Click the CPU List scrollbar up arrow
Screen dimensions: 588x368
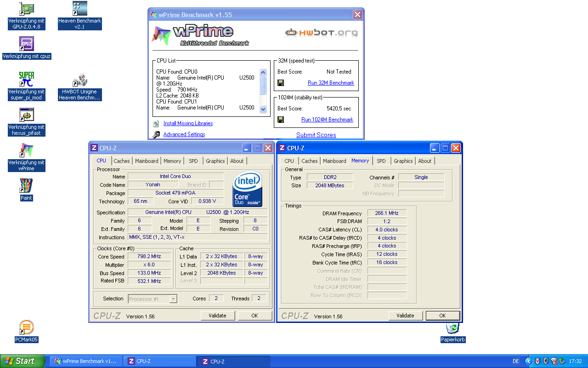coord(263,73)
